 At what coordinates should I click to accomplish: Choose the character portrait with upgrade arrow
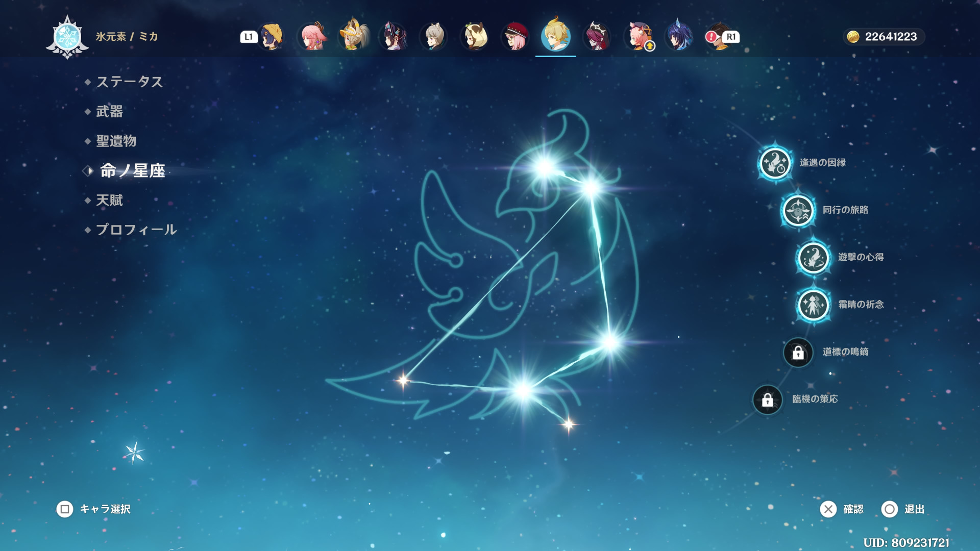(638, 37)
